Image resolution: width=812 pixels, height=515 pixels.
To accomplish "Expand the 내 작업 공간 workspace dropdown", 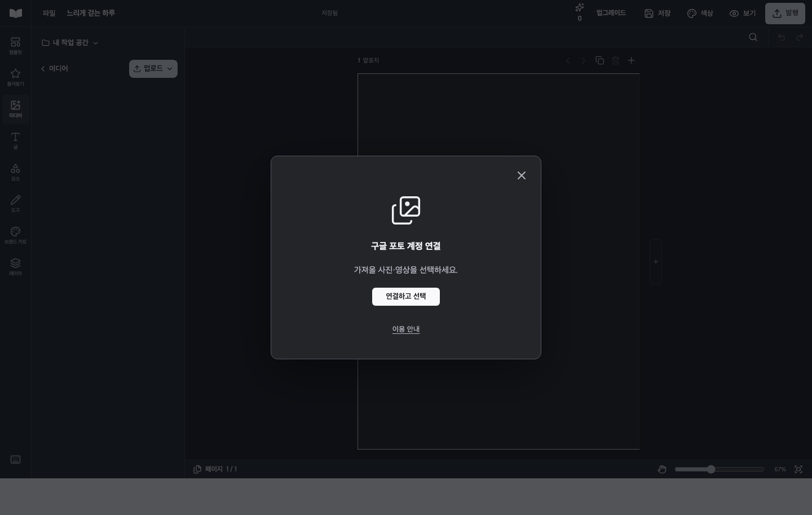I will [70, 43].
